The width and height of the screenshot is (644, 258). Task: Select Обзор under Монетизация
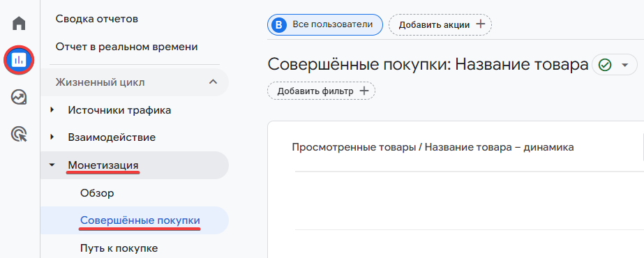coord(98,192)
